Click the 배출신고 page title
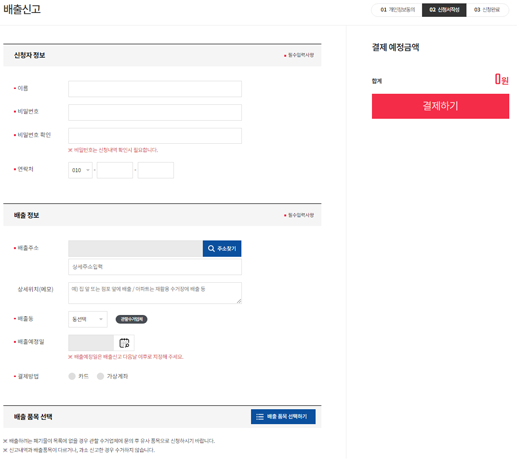This screenshot has width=517, height=465. tap(22, 9)
